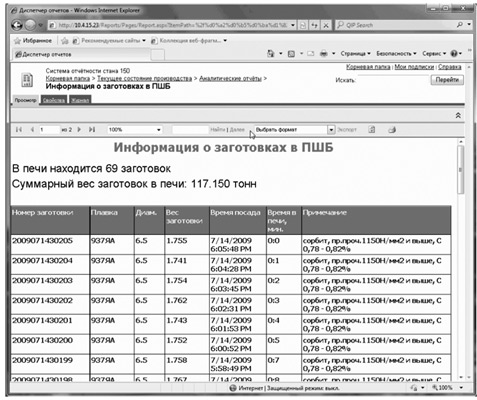Open the Страница menu
The width and height of the screenshot is (477, 400).
click(355, 53)
